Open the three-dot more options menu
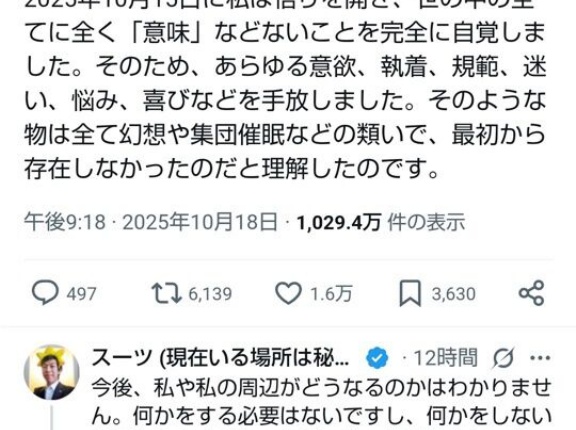 pos(540,358)
